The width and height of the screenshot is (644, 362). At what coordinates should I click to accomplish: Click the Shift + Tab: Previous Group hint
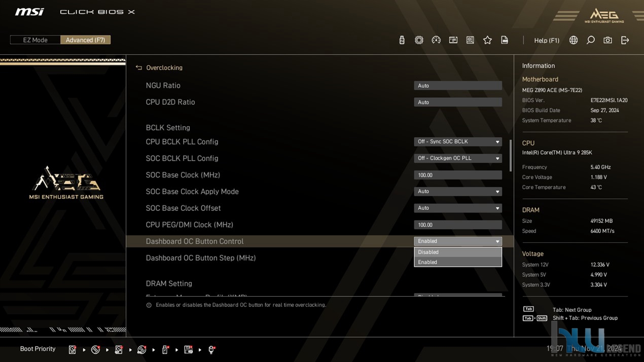[x=585, y=318]
